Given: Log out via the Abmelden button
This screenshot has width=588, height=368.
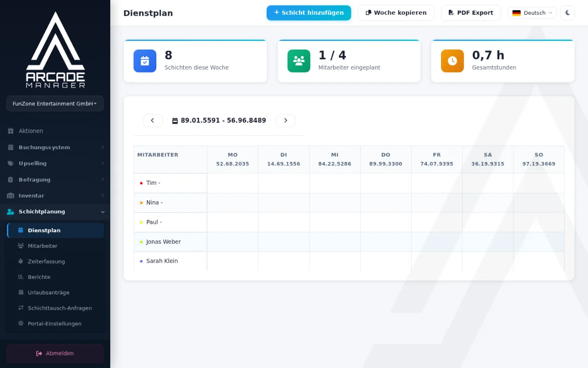Looking at the screenshot, I should pyautogui.click(x=55, y=353).
